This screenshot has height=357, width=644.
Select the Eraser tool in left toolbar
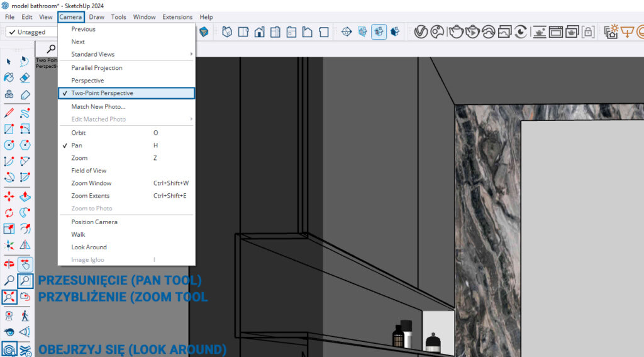(x=25, y=78)
